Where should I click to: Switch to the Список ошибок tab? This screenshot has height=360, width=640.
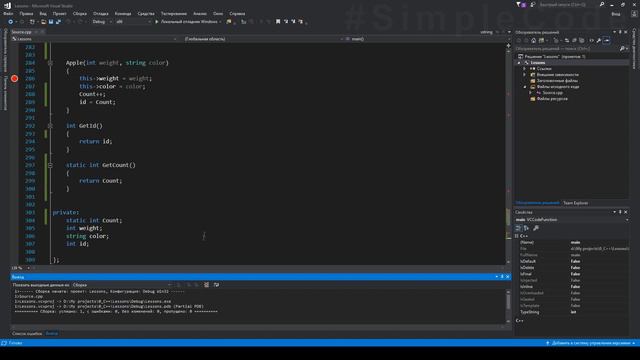tap(27, 333)
